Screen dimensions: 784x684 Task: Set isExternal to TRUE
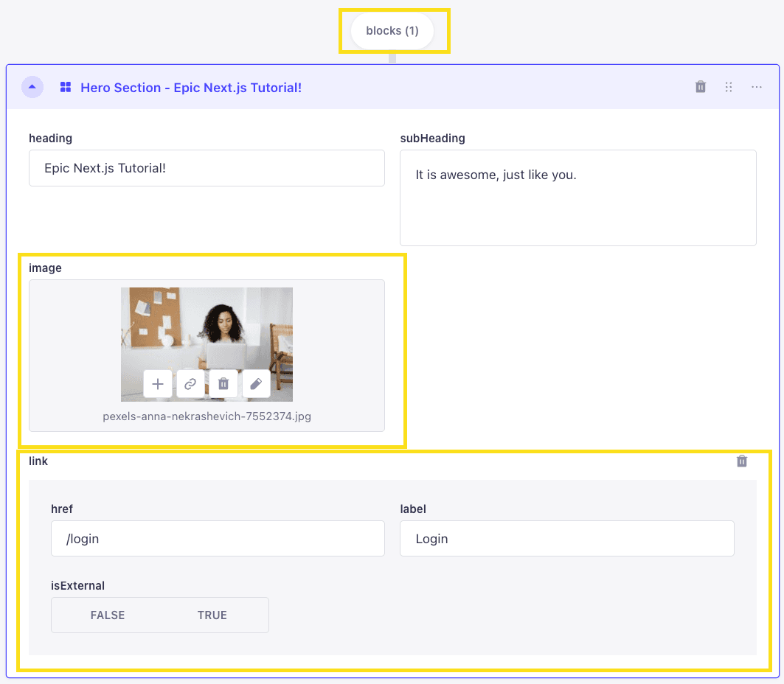click(x=212, y=615)
